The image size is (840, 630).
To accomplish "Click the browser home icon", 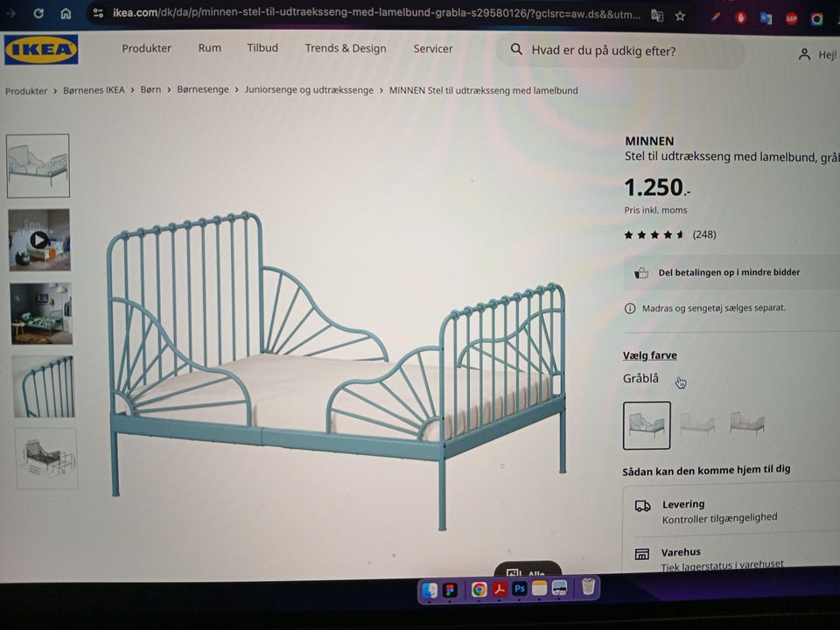I will tap(66, 13).
